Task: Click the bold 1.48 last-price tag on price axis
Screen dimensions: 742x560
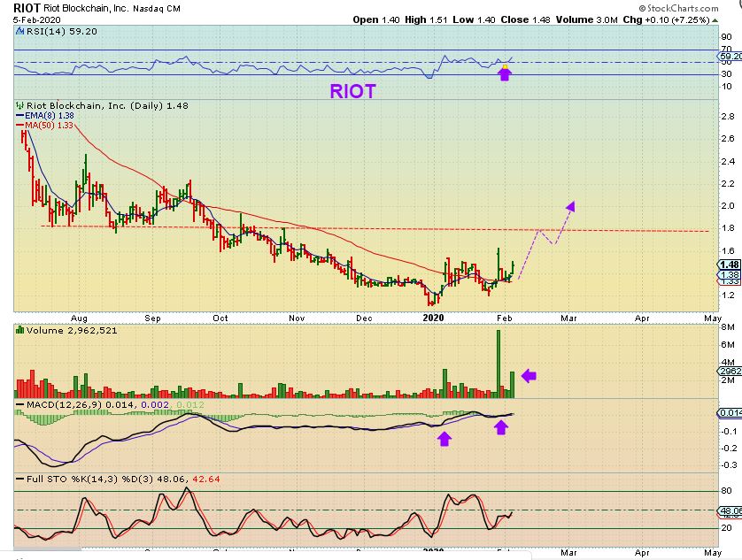Action: pos(730,265)
